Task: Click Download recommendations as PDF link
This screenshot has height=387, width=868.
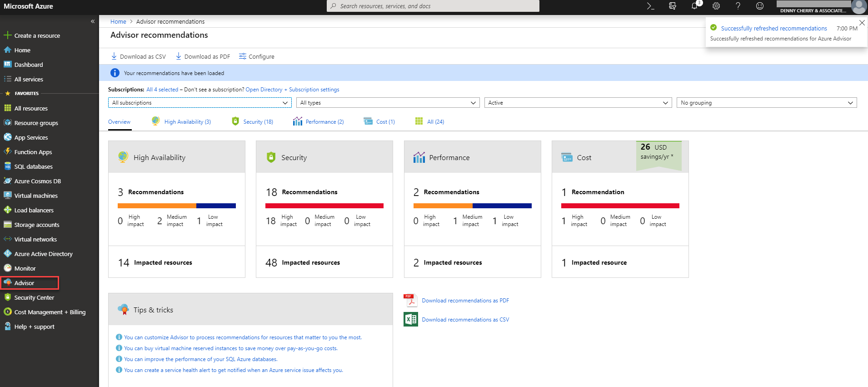Action: [465, 301]
